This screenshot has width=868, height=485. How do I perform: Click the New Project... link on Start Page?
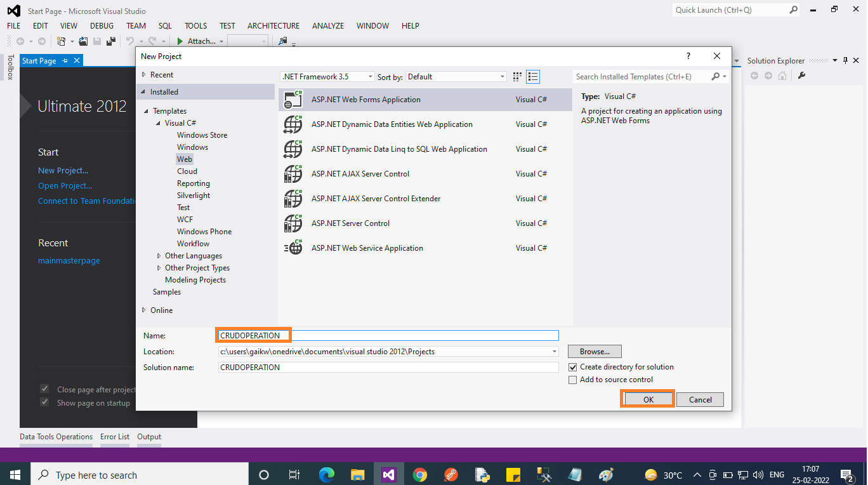point(63,171)
